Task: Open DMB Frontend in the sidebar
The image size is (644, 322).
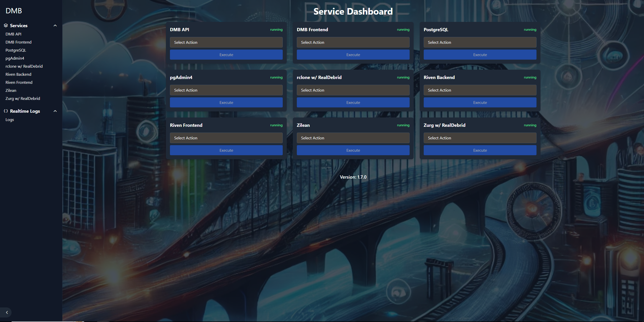Action: tap(18, 42)
